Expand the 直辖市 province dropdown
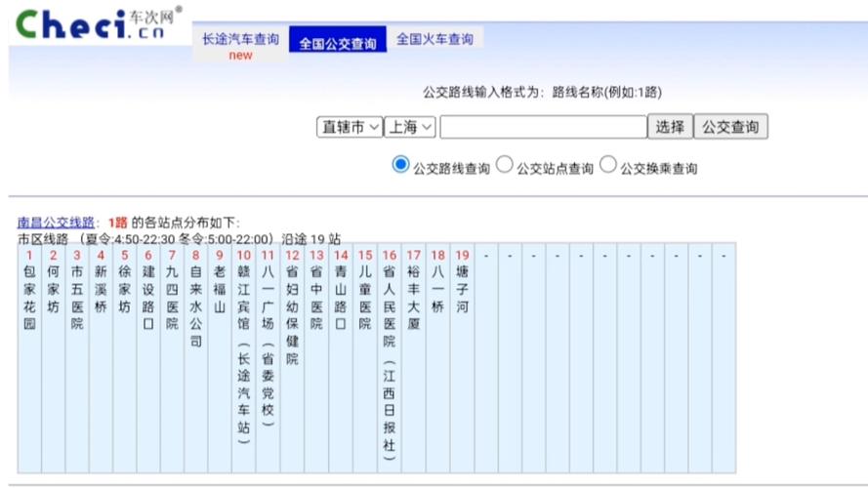This screenshot has height=488, width=868. tap(350, 127)
